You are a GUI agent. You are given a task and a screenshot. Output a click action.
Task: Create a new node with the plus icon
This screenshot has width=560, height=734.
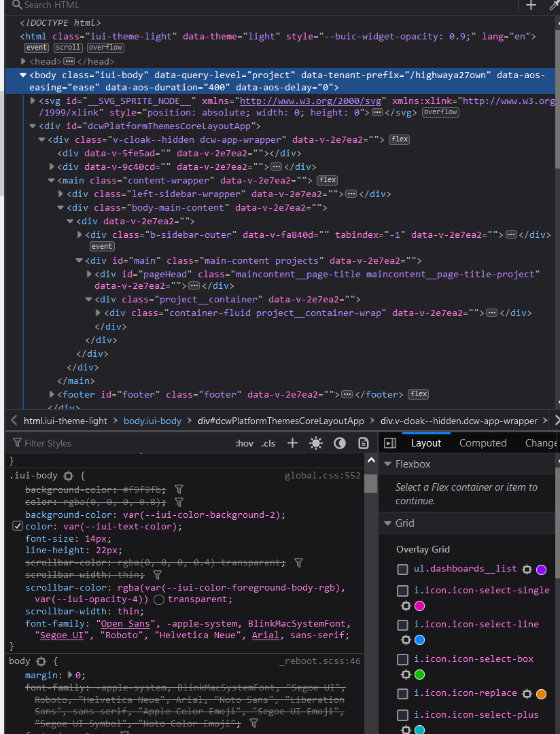pos(530,5)
